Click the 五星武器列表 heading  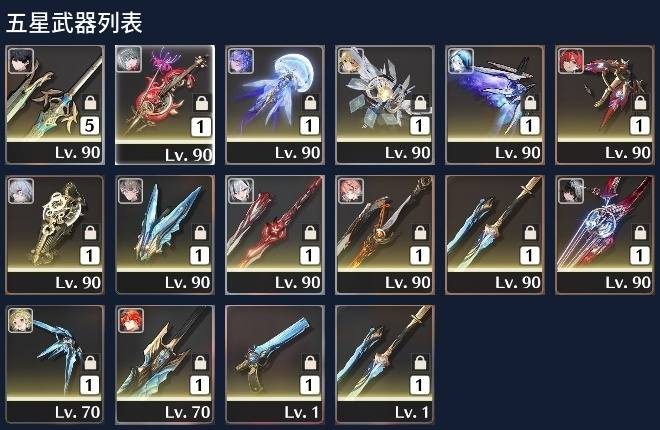75,22
